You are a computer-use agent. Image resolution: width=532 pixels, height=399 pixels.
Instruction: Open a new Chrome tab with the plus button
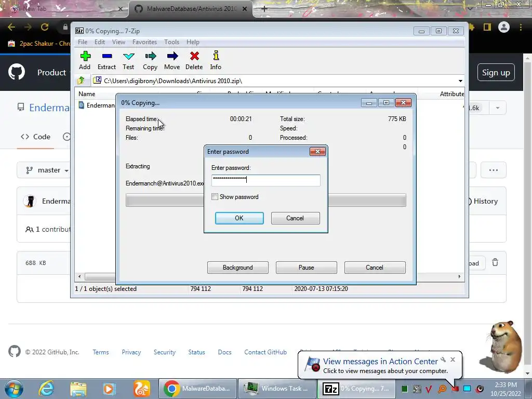(264, 9)
